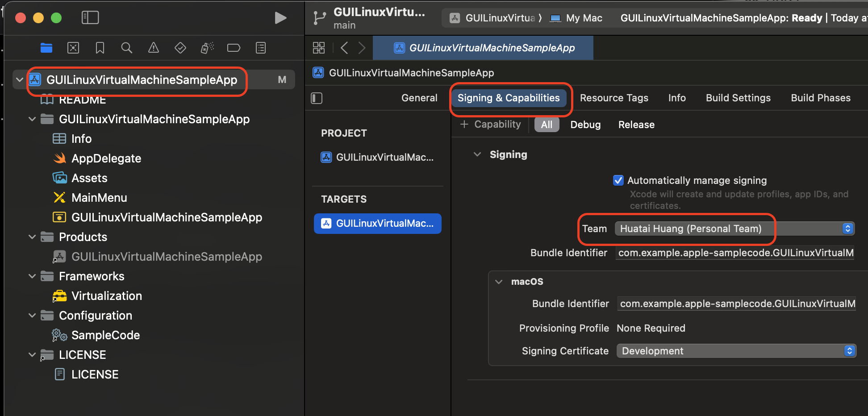Screen dimensions: 868x416
Task: Collapse the project root disclosure arrow
Action: (20, 80)
